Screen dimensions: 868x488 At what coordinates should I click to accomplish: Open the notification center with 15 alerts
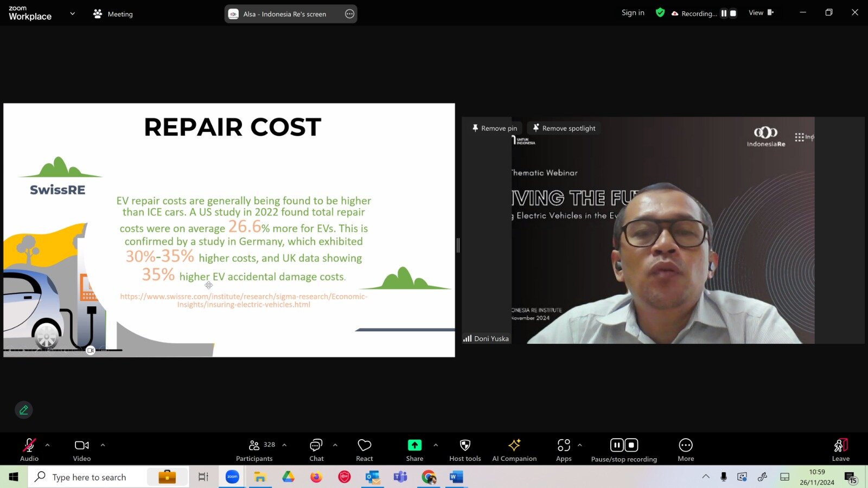click(x=850, y=478)
